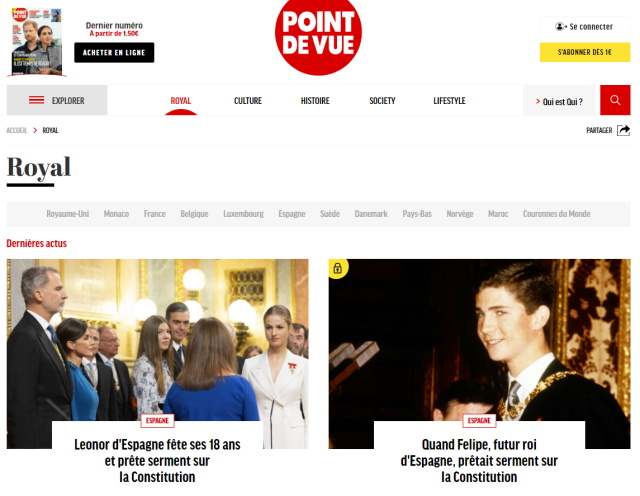Open the Qui est Qui ? link
This screenshot has height=496, width=640.
click(559, 101)
